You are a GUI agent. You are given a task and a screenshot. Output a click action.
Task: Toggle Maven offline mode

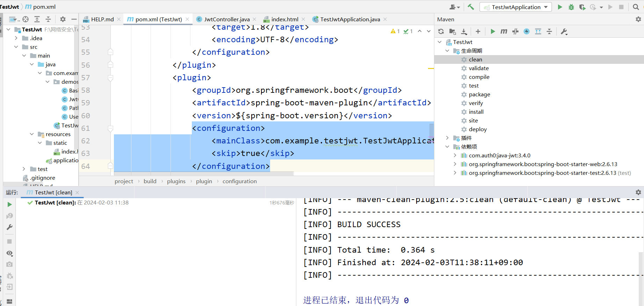(515, 31)
